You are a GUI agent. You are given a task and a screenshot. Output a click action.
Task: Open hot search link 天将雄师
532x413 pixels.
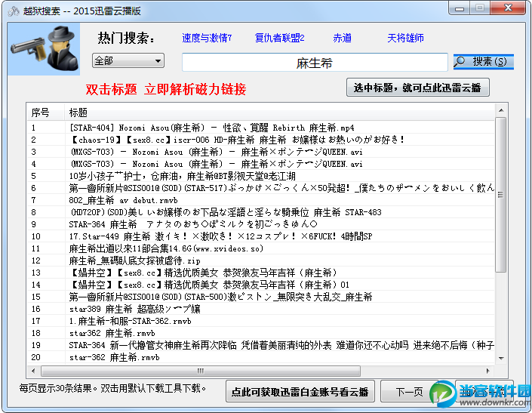(x=405, y=38)
